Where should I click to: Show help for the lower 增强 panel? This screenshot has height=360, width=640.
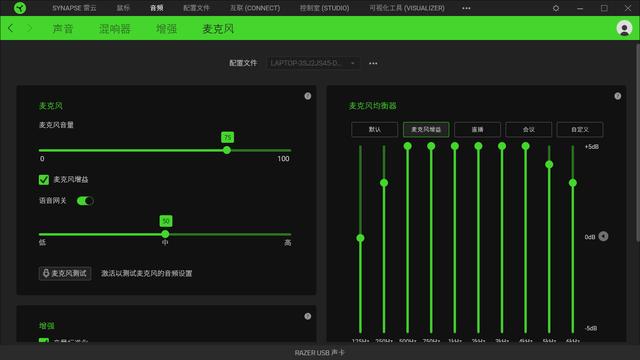click(x=308, y=316)
